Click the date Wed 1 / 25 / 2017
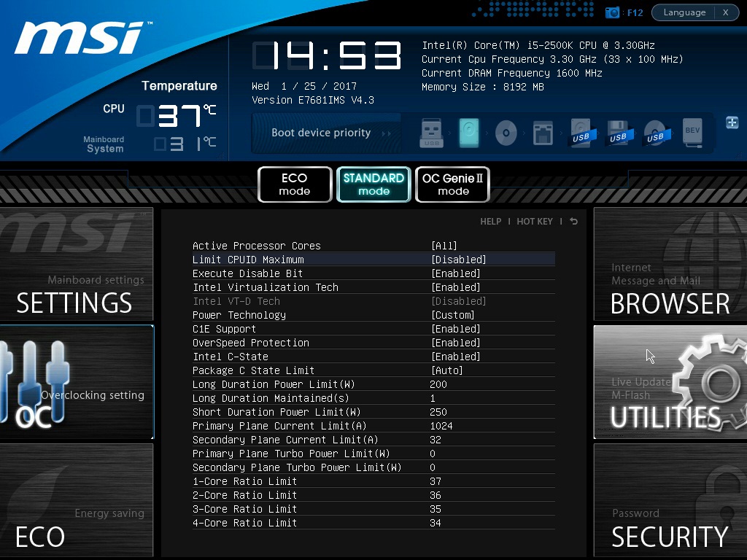This screenshot has width=747, height=560. tap(304, 86)
